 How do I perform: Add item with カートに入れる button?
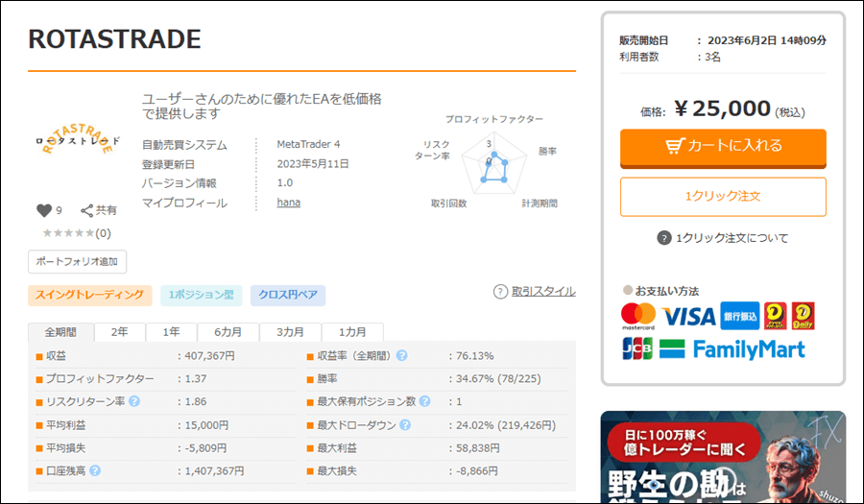tap(723, 147)
